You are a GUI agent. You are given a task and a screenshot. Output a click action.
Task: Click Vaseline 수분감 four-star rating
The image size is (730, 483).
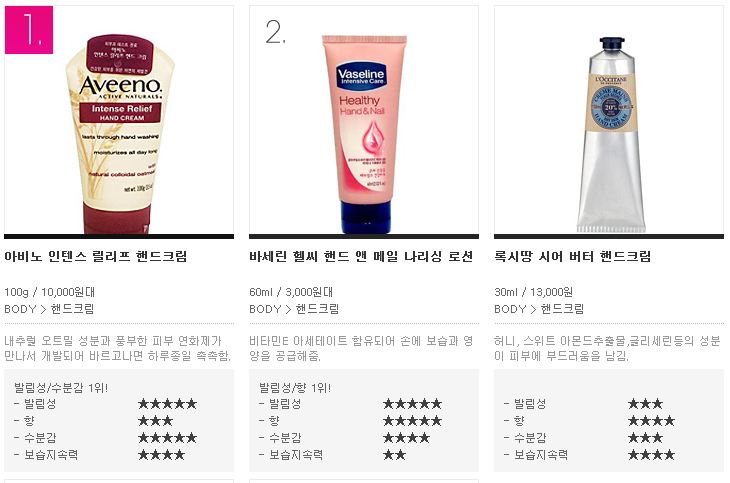[406, 438]
